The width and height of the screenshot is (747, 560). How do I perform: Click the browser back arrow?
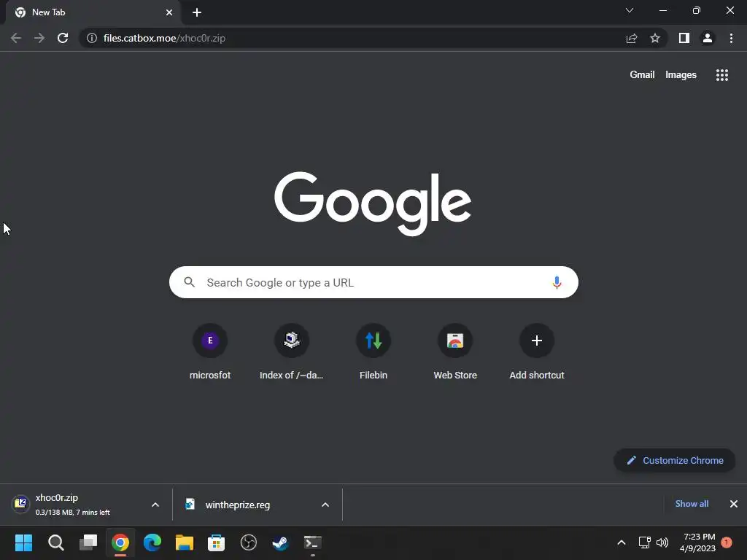[x=16, y=38]
